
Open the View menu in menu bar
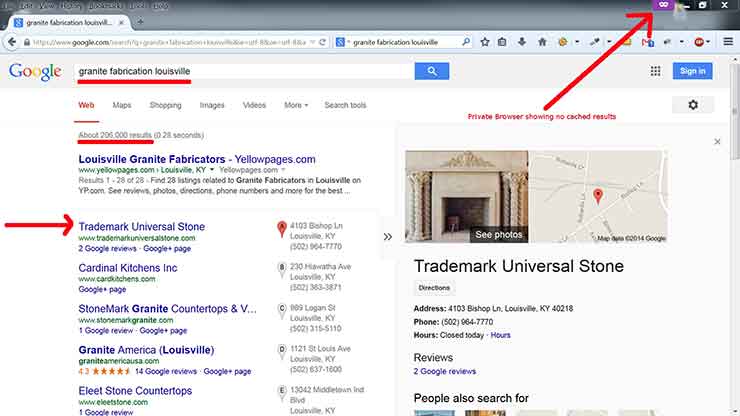pyautogui.click(x=47, y=5)
